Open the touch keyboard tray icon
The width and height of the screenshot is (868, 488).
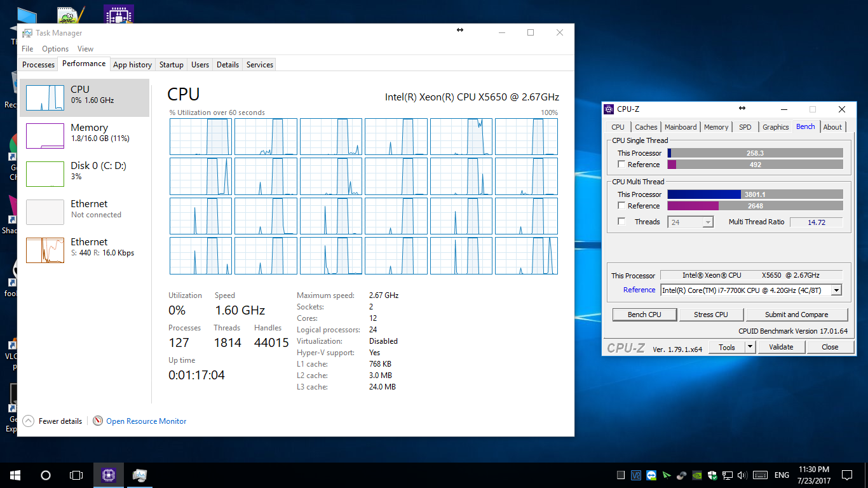click(760, 475)
